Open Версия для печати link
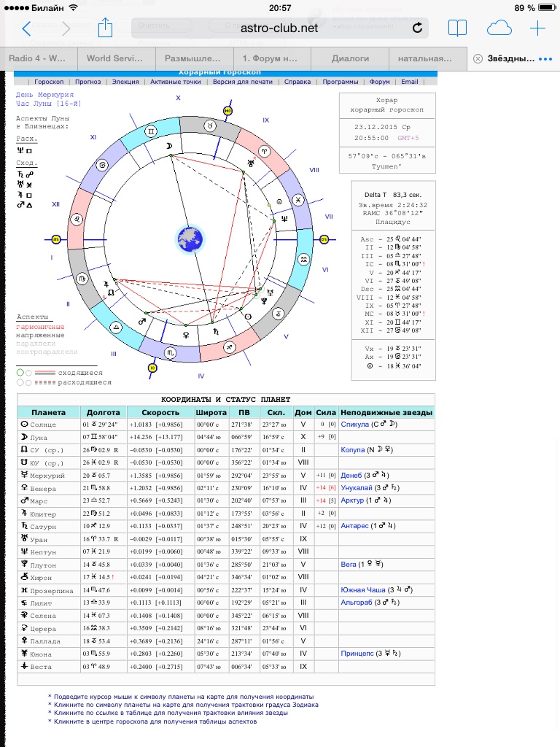 coord(242,82)
